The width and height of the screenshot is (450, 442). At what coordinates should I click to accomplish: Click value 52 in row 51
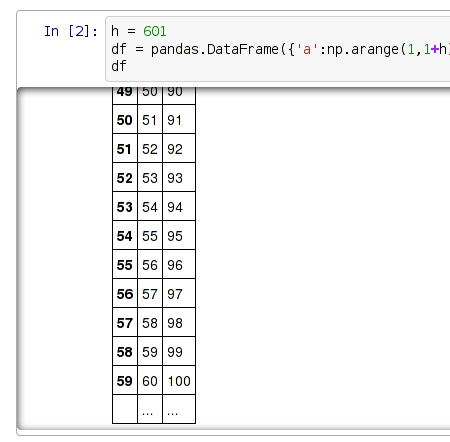click(150, 148)
